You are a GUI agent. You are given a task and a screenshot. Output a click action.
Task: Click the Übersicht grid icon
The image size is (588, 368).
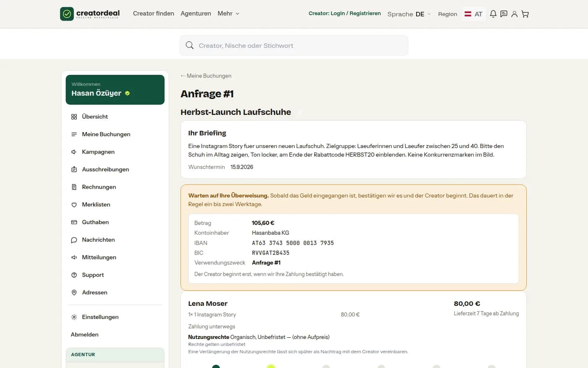pos(74,116)
